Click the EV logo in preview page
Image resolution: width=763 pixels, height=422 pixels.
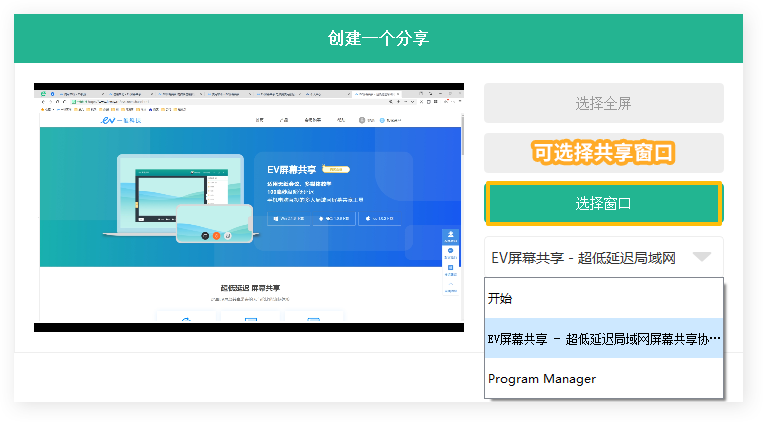pos(120,120)
